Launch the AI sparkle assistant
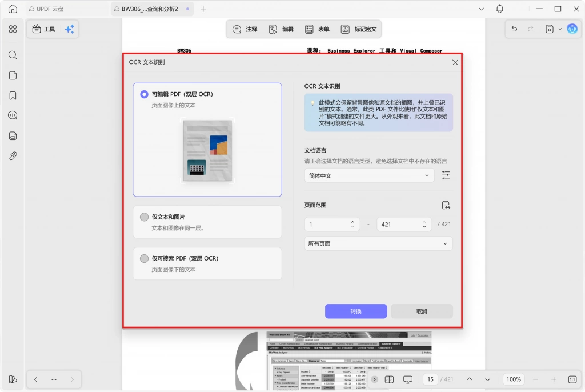Image resolution: width=585 pixels, height=392 pixels. click(69, 29)
